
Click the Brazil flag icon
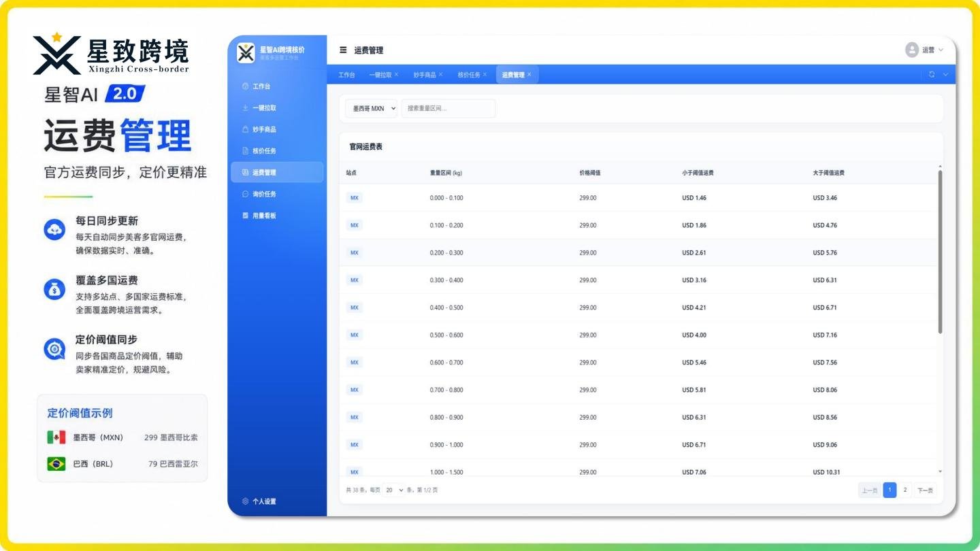[56, 464]
